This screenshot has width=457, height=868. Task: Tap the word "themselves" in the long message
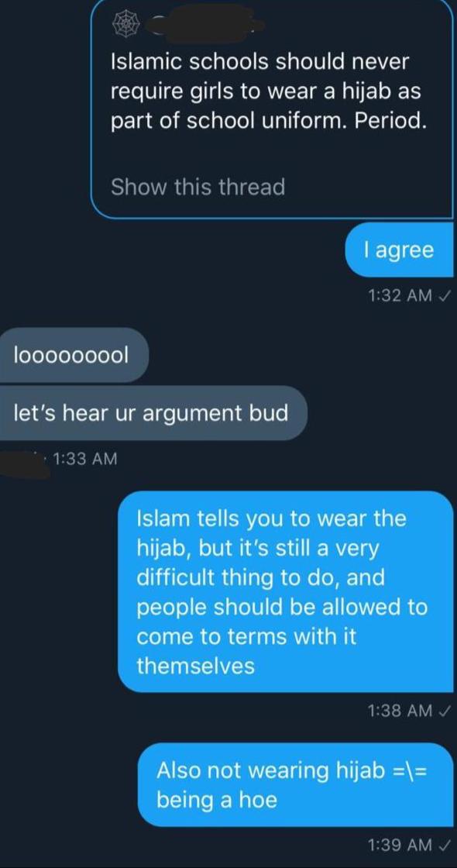click(196, 666)
